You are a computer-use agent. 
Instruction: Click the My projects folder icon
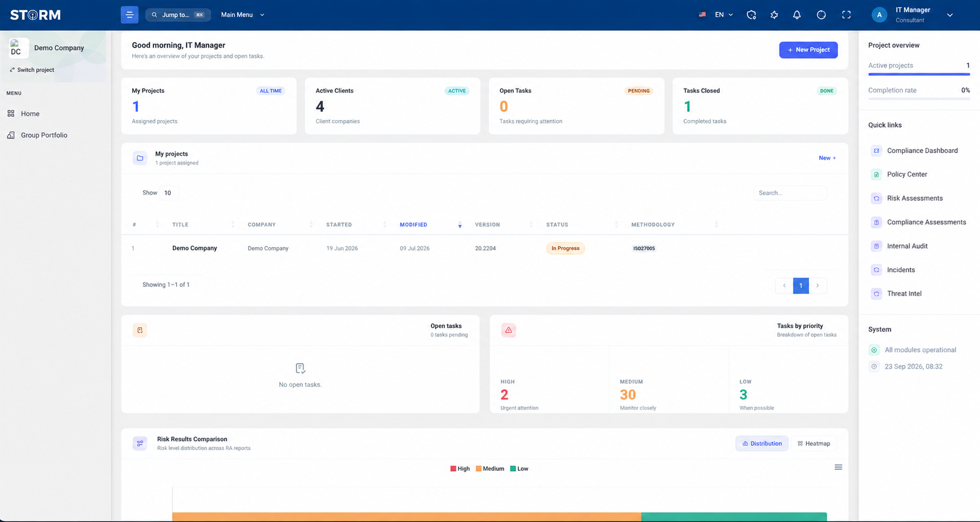point(140,158)
